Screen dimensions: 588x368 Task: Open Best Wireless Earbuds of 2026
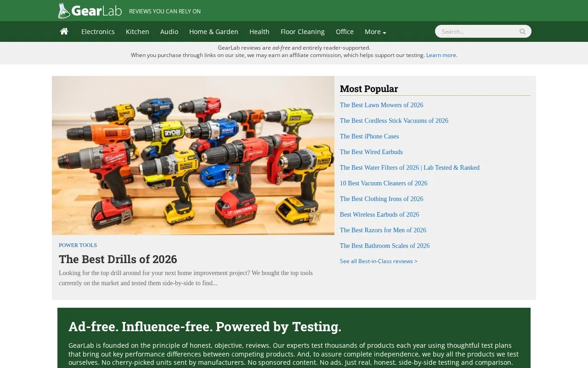click(379, 214)
